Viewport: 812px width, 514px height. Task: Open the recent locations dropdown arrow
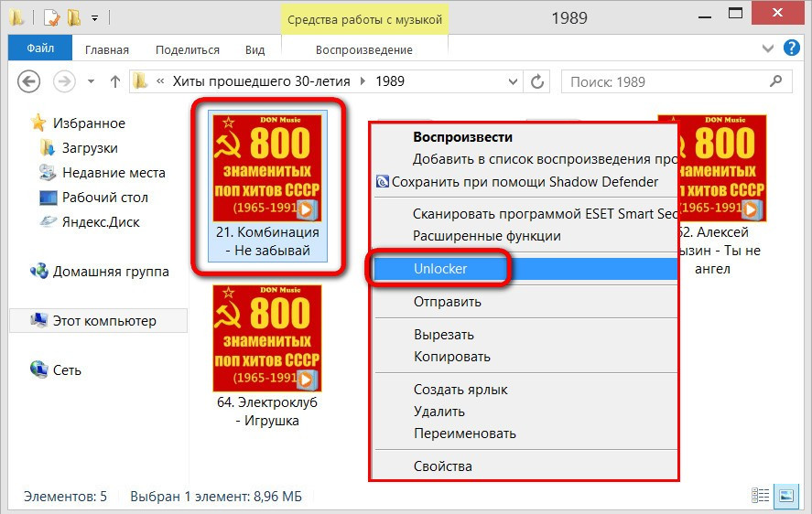(92, 81)
